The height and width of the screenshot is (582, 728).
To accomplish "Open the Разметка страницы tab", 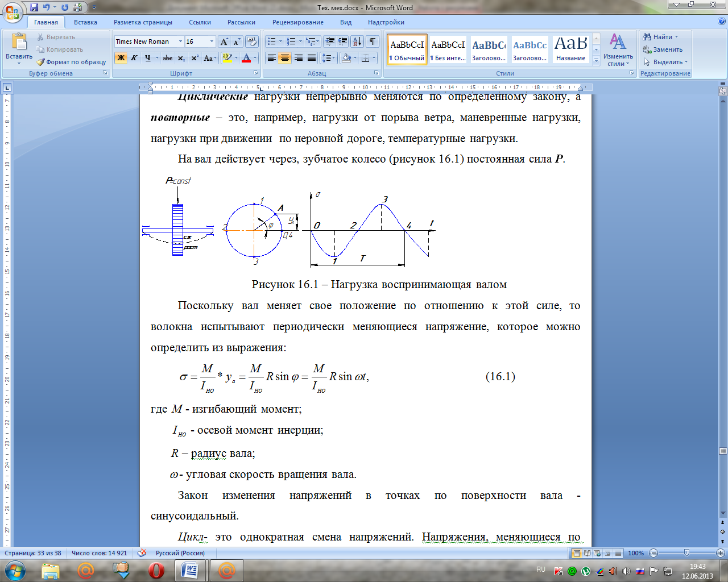I will tap(143, 22).
